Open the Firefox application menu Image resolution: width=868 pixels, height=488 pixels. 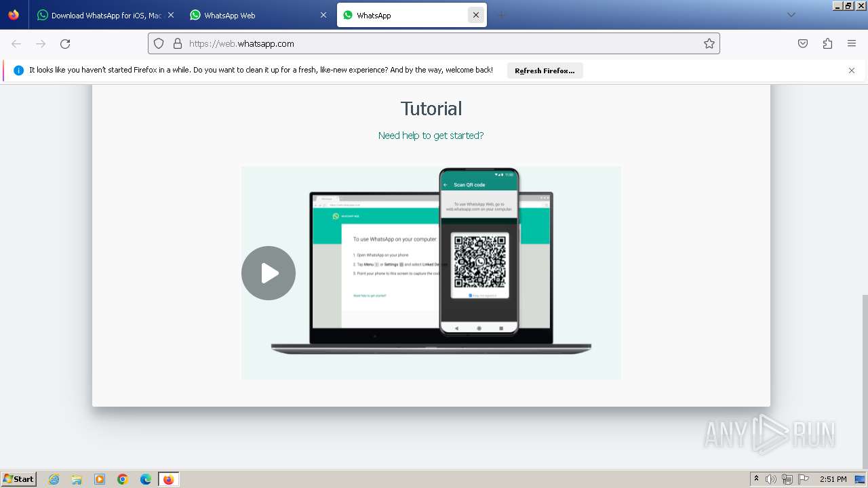click(852, 43)
